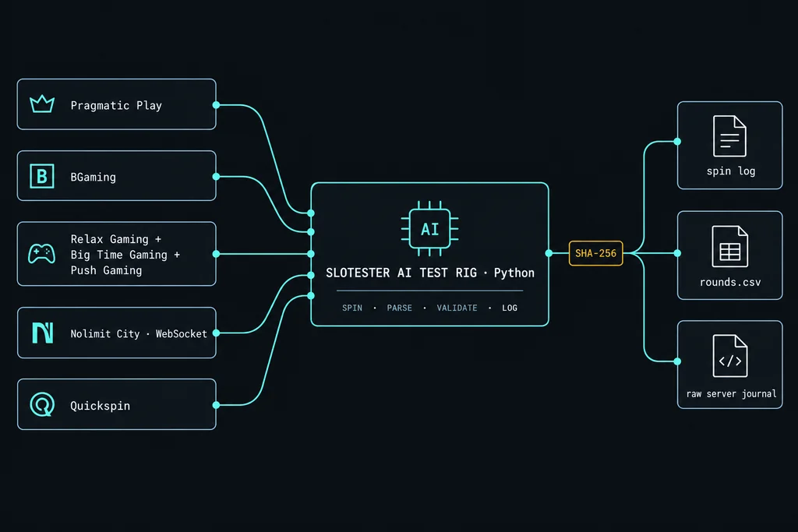The width and height of the screenshot is (798, 532).
Task: Click the Relax Gaming + text line
Action: point(116,239)
